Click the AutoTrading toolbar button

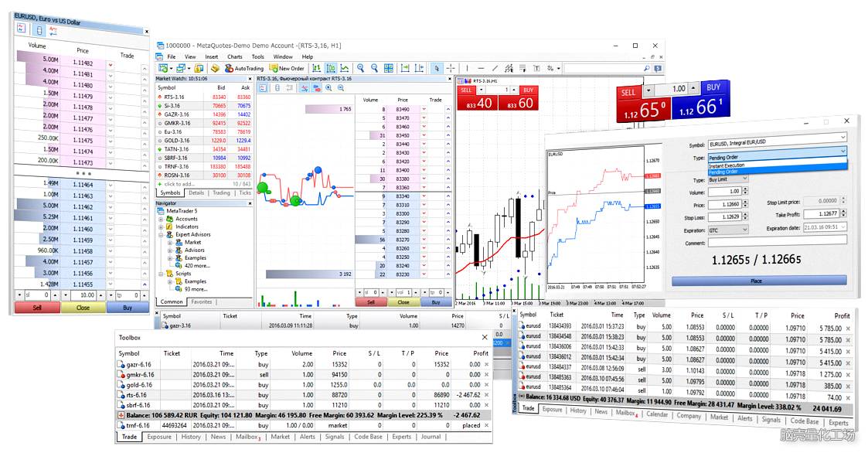coord(244,68)
